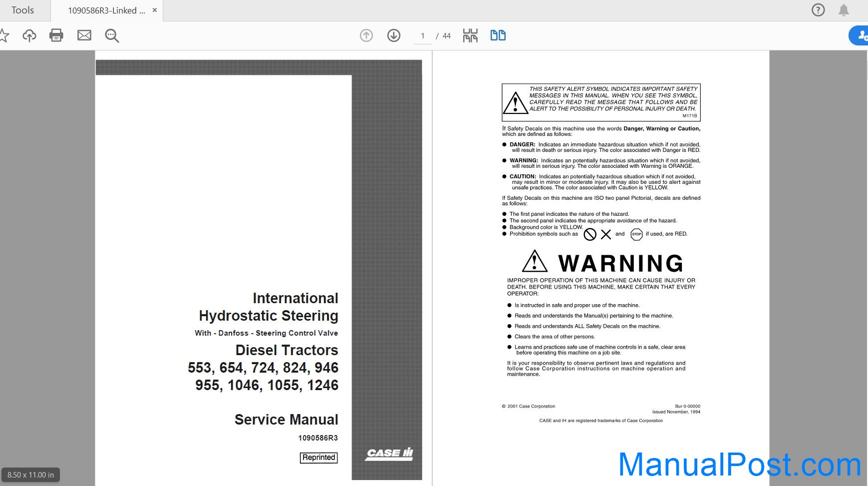Click the 'With - Danfoss - Steering Control Valve' line
This screenshot has width=868, height=486.
coord(266,333)
